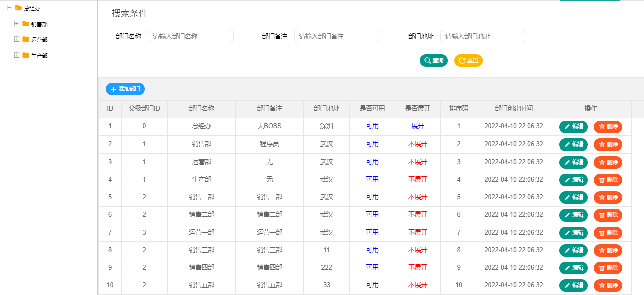Click the trash icon in the 生产部 row
The height and width of the screenshot is (295, 644).
pyautogui.click(x=601, y=180)
